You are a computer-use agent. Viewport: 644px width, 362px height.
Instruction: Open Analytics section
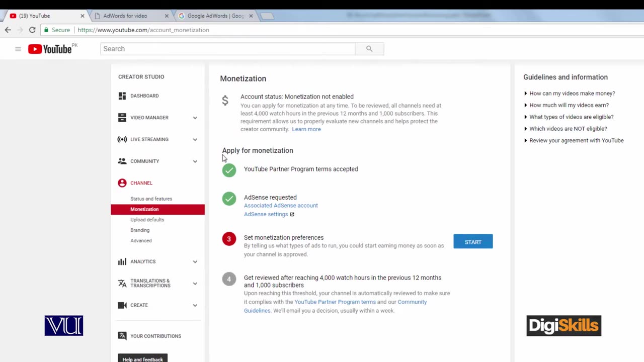pos(143,261)
